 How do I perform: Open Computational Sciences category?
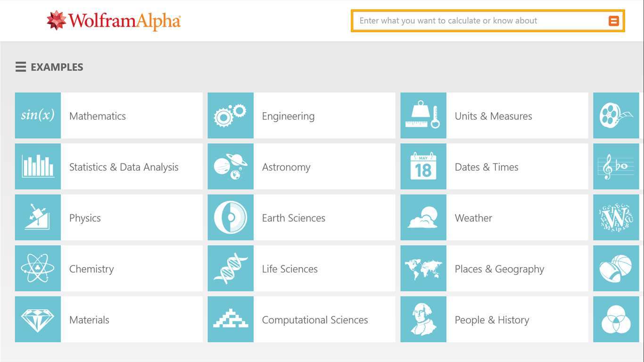tap(315, 320)
